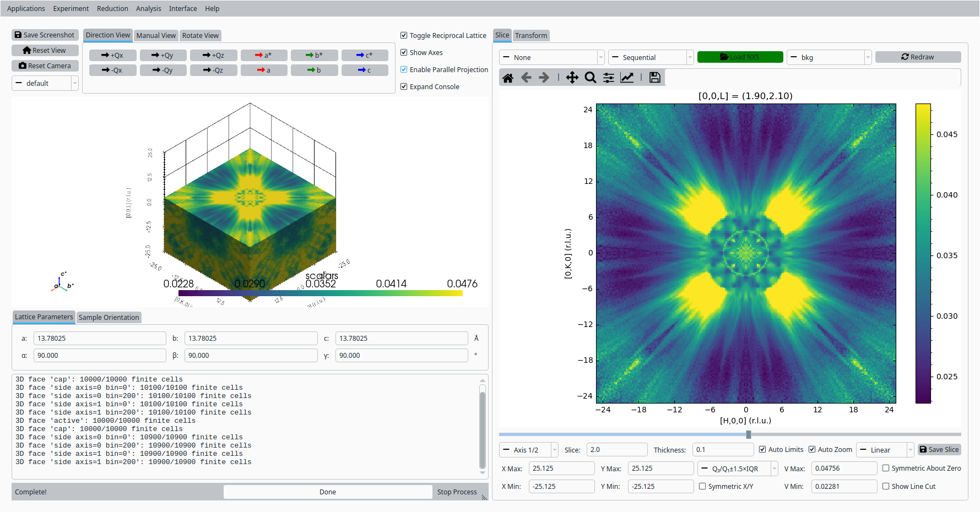The height and width of the screenshot is (512, 980).
Task: Enable the Show Line Cut checkbox
Action: point(886,486)
